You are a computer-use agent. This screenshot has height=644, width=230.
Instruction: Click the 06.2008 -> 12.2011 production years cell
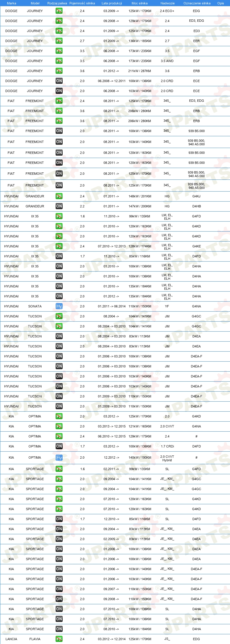click(112, 81)
